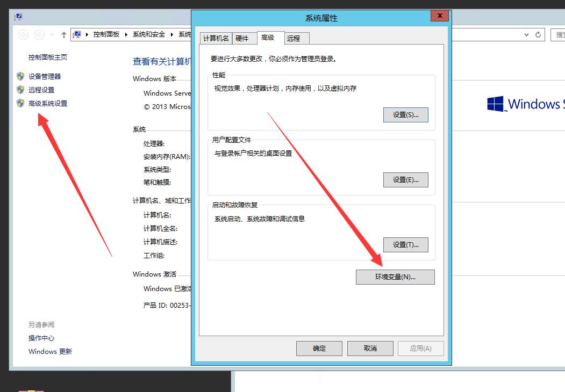Switch to the 硬件 tab

point(242,38)
